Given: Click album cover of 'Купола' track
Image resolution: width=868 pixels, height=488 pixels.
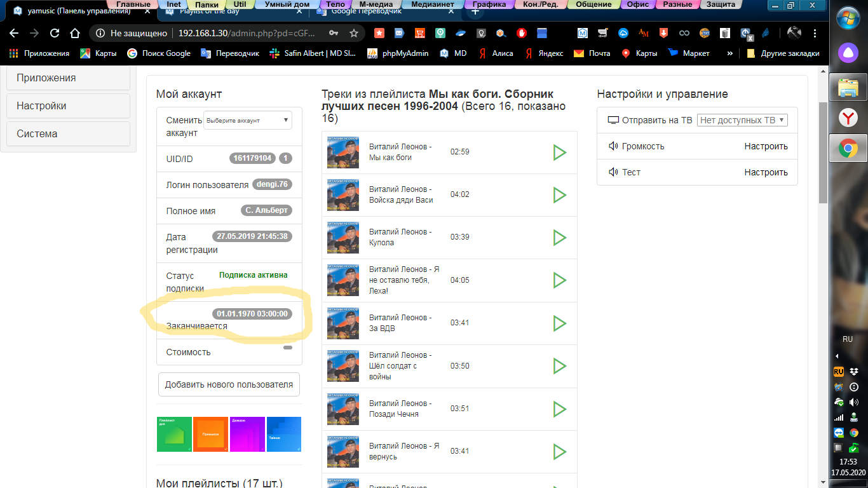Looking at the screenshot, I should pos(343,238).
